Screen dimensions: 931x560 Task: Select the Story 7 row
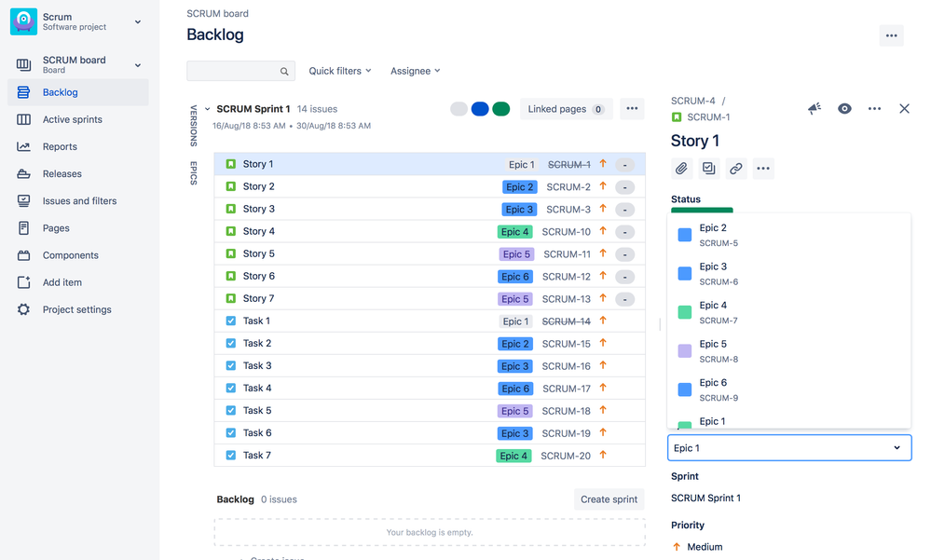tap(430, 299)
